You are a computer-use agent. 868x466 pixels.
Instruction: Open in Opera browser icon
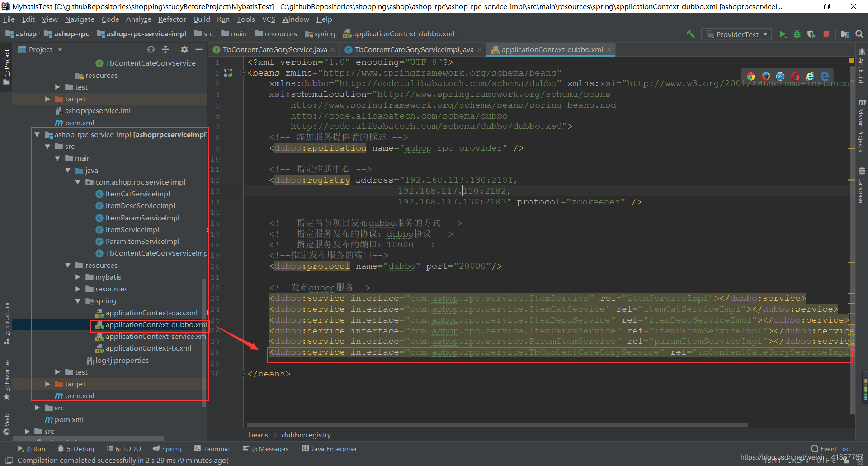coord(795,76)
